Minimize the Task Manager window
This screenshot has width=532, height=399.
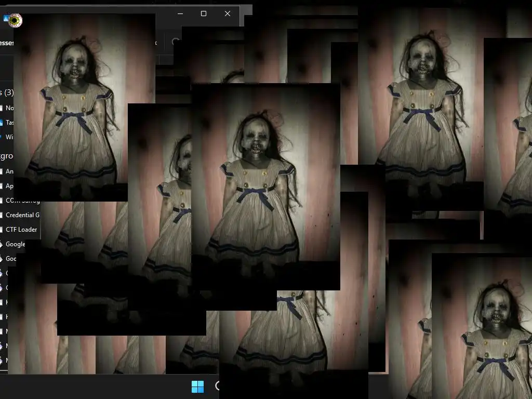(180, 14)
